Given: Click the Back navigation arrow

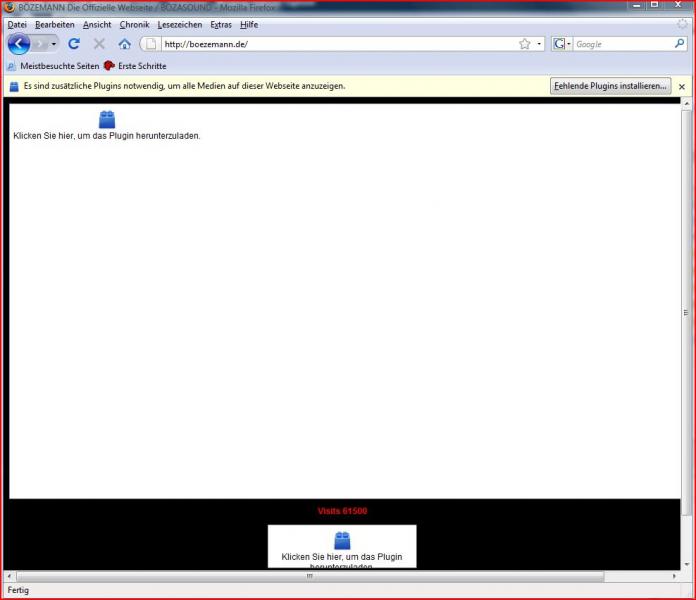Looking at the screenshot, I should click(x=18, y=44).
